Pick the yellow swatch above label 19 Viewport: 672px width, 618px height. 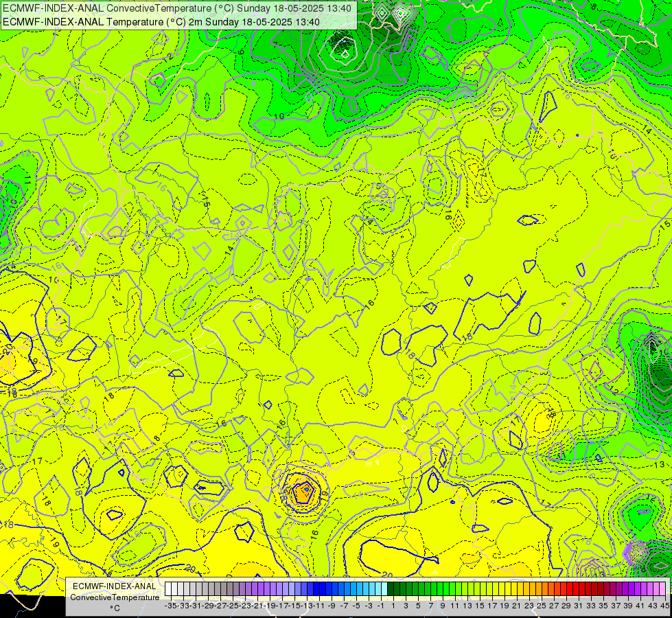[502, 588]
